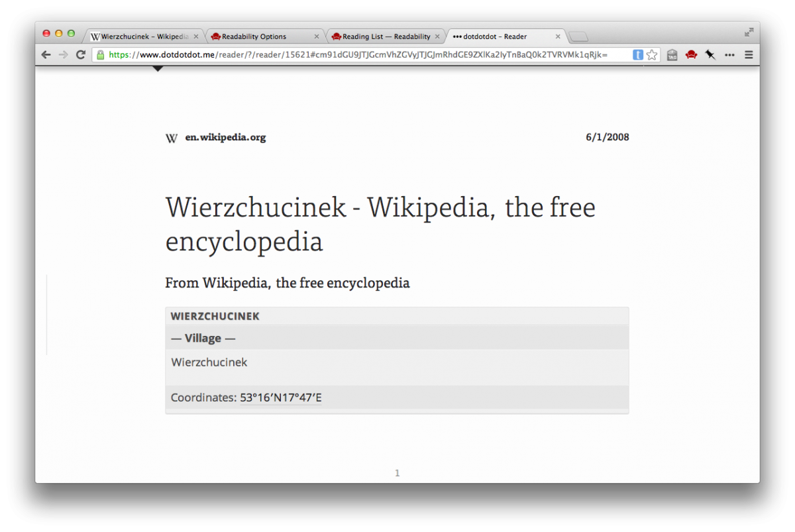This screenshot has width=795, height=532.
Task: Open a new tab
Action: coord(578,37)
